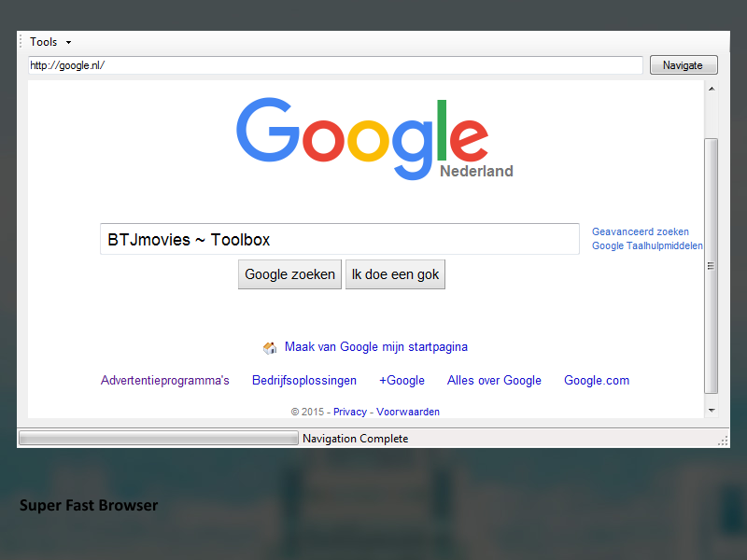Click the scrollbar up arrow

(x=712, y=89)
